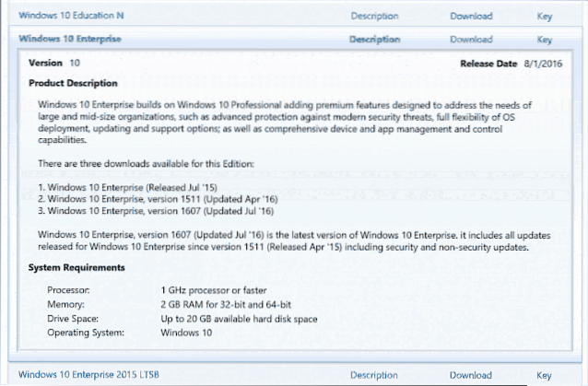This screenshot has height=386, width=588.
Task: Get the Key for Windows 10 Education N
Action: pos(544,16)
